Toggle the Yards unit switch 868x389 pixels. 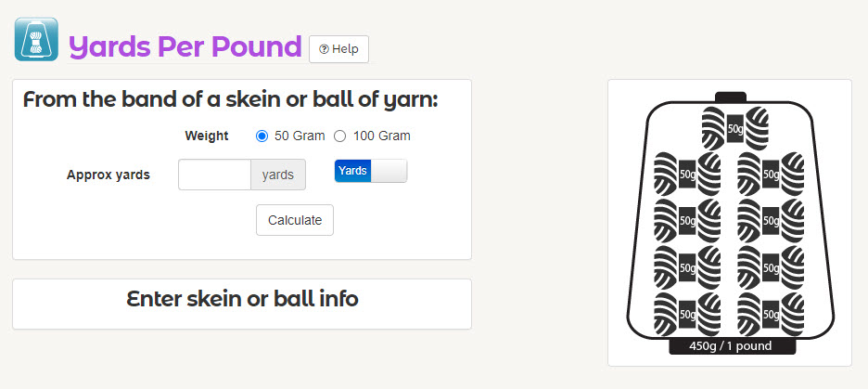(370, 171)
